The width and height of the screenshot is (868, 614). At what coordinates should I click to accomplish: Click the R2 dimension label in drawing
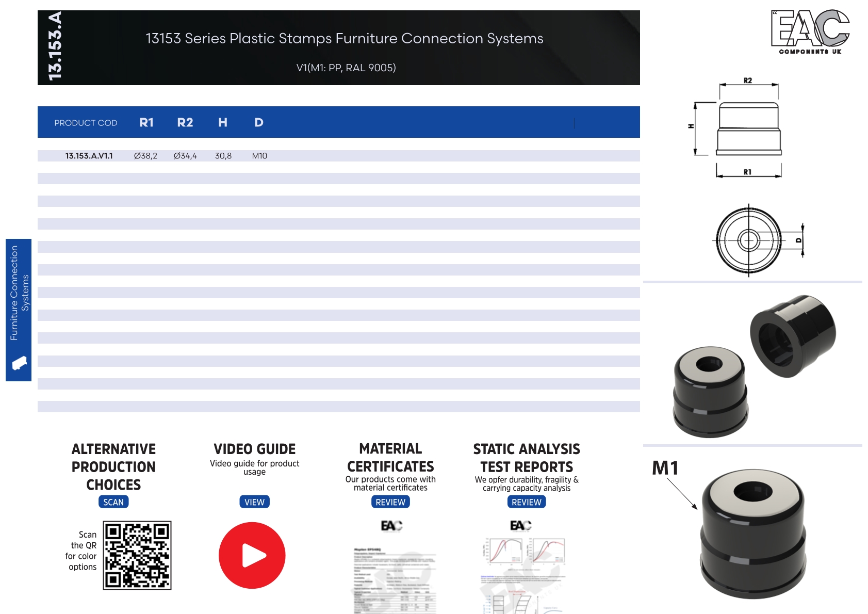click(x=747, y=80)
